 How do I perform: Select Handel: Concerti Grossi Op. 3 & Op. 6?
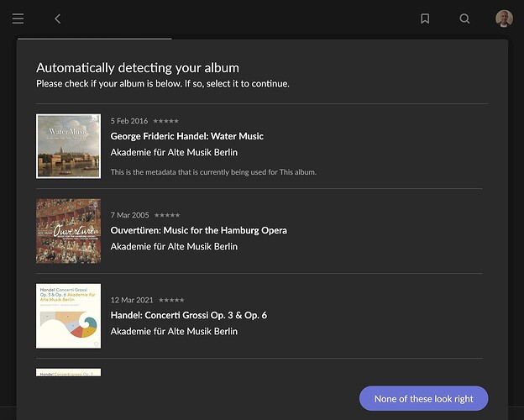point(188,315)
